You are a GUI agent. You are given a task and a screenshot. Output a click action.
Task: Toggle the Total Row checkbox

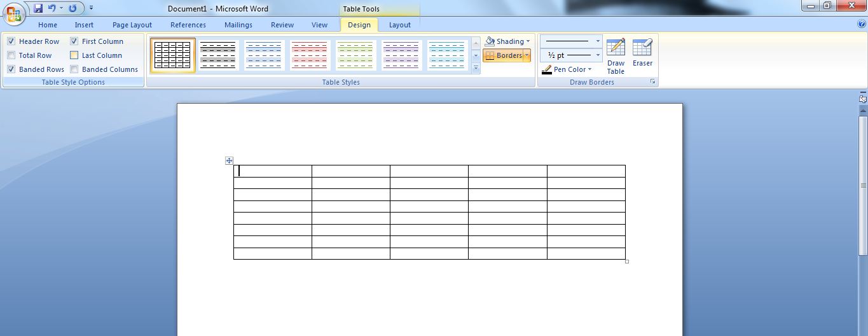pyautogui.click(x=11, y=55)
